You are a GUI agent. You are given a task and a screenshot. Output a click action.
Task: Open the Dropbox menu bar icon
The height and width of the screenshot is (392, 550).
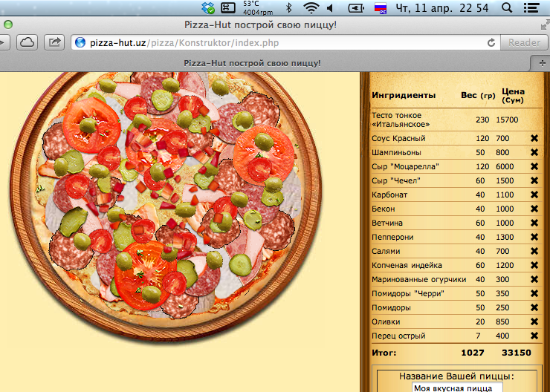[x=208, y=7]
